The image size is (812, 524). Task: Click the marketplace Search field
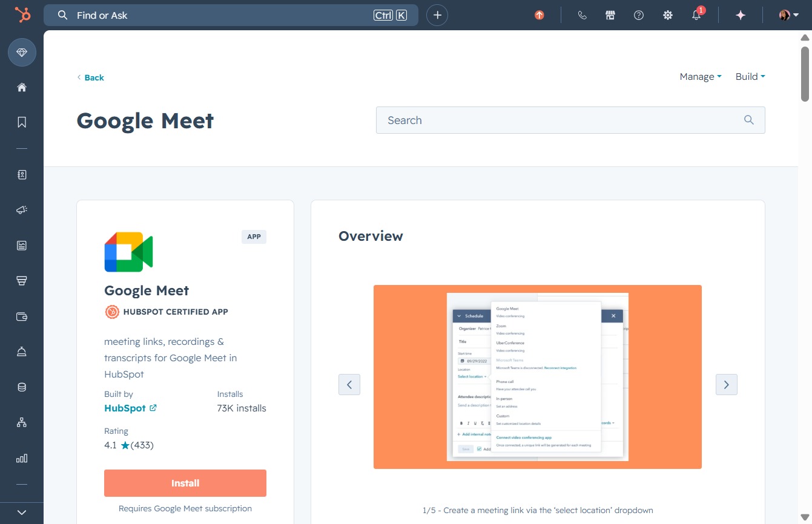pyautogui.click(x=570, y=120)
